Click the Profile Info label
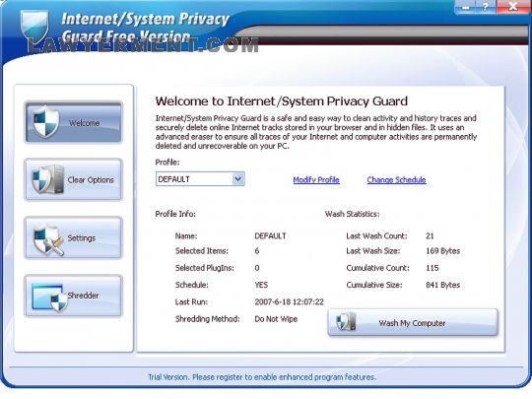 [175, 214]
